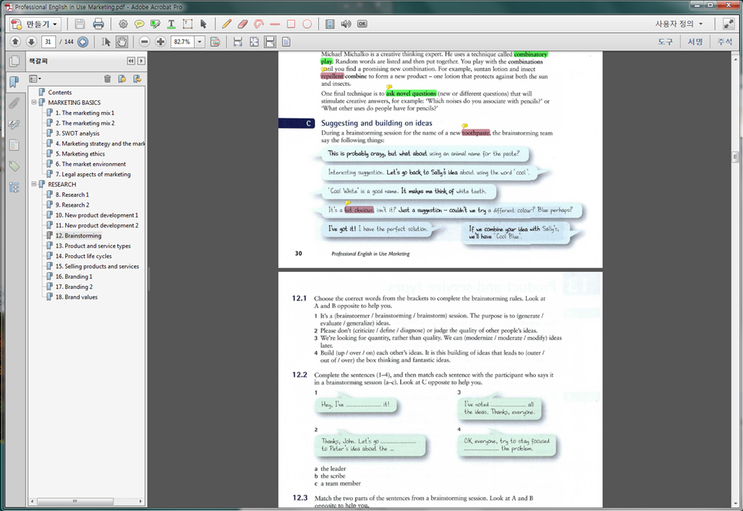
Task: Toggle the hand pan tool
Action: (x=122, y=42)
